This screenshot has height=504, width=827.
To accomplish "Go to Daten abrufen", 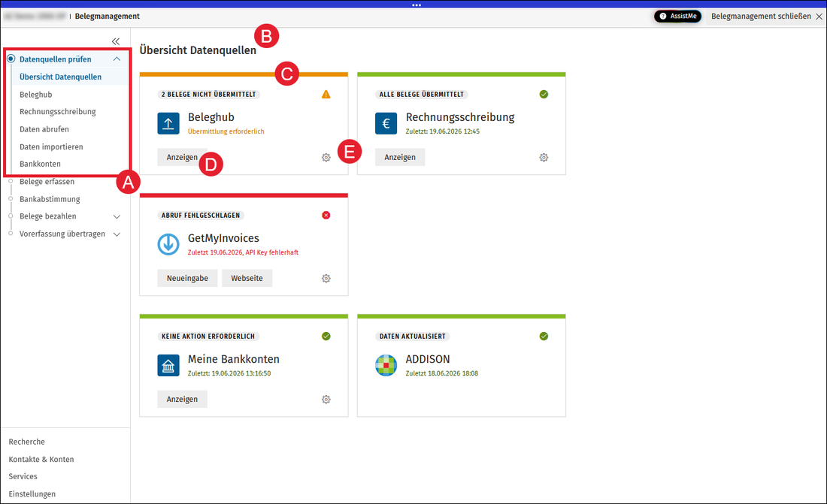I will tap(44, 129).
